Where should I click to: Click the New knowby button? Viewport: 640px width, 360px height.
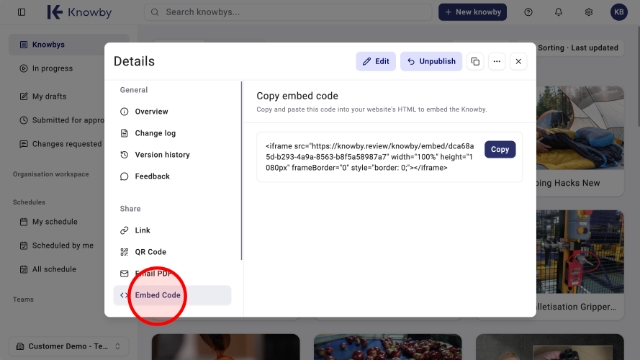[x=473, y=12]
